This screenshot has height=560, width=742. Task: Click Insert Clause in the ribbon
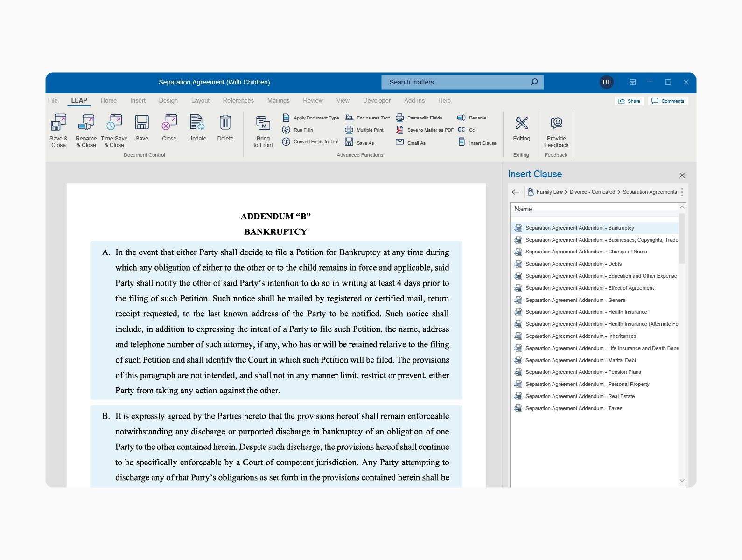477,142
